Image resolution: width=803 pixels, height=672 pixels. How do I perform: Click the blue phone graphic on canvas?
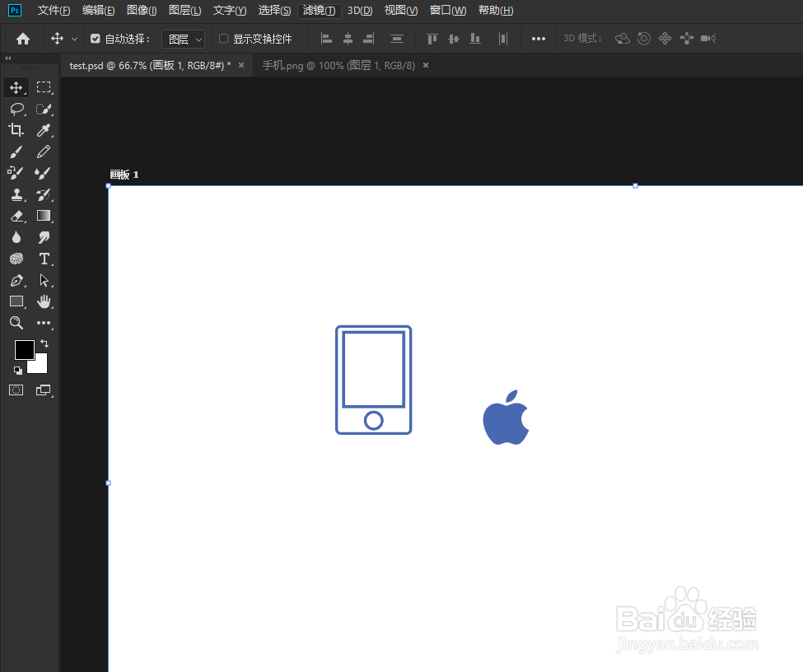pyautogui.click(x=373, y=380)
